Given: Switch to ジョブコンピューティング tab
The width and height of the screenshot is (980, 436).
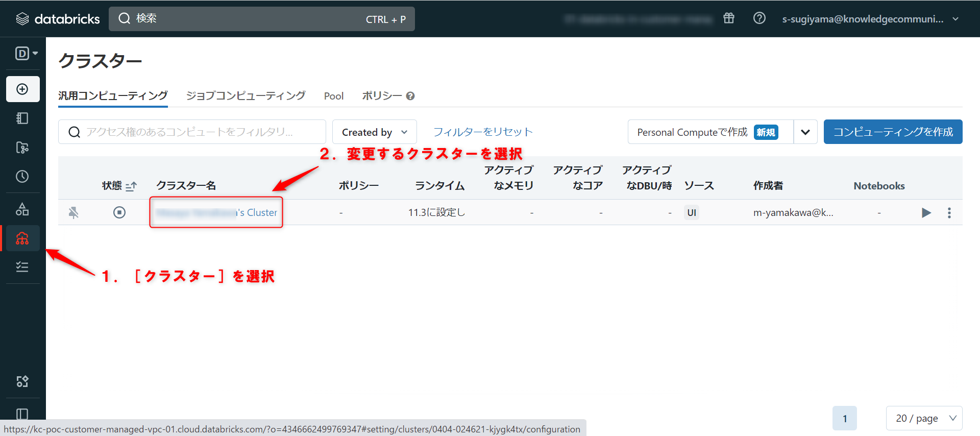Looking at the screenshot, I should (246, 96).
